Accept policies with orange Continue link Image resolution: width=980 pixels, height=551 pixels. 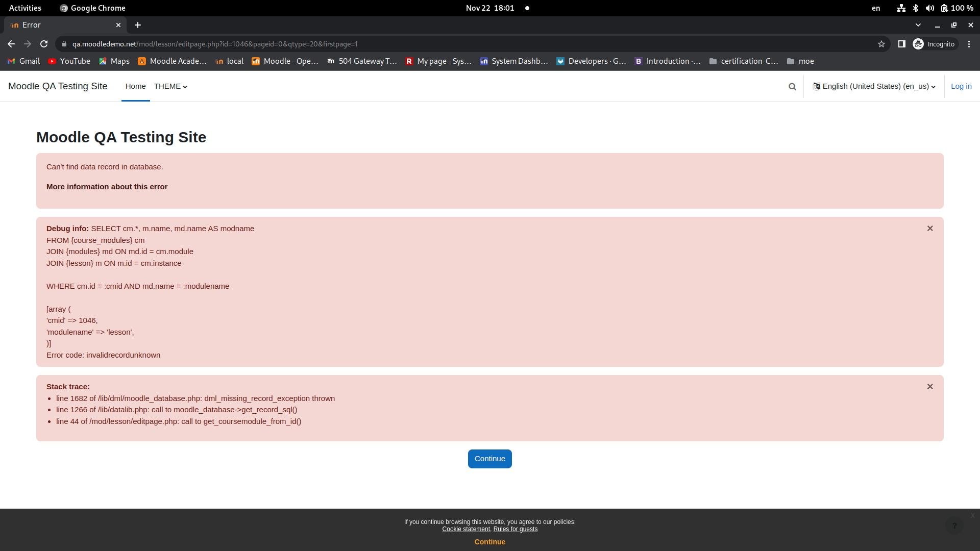490,542
